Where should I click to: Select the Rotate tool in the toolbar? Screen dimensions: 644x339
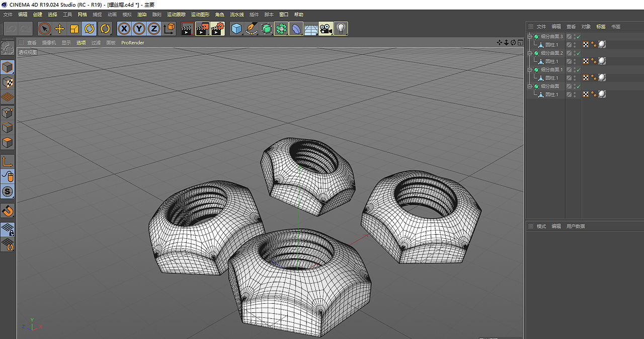pyautogui.click(x=89, y=29)
